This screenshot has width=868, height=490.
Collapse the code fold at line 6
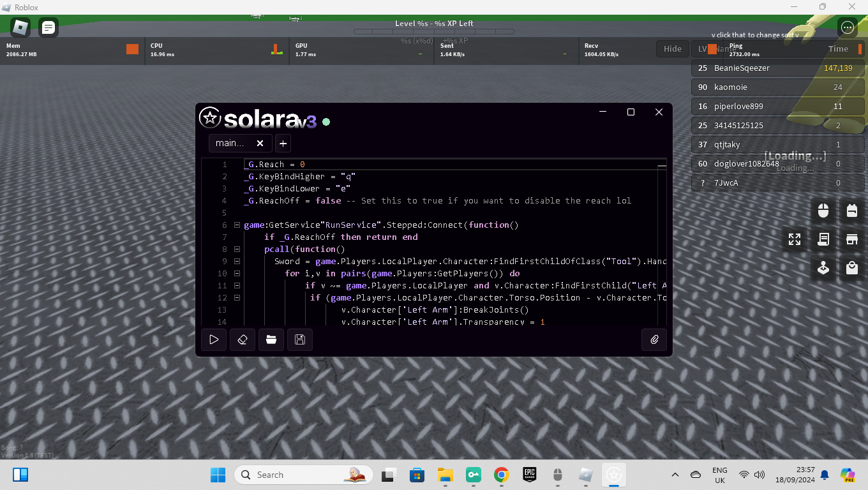point(237,225)
